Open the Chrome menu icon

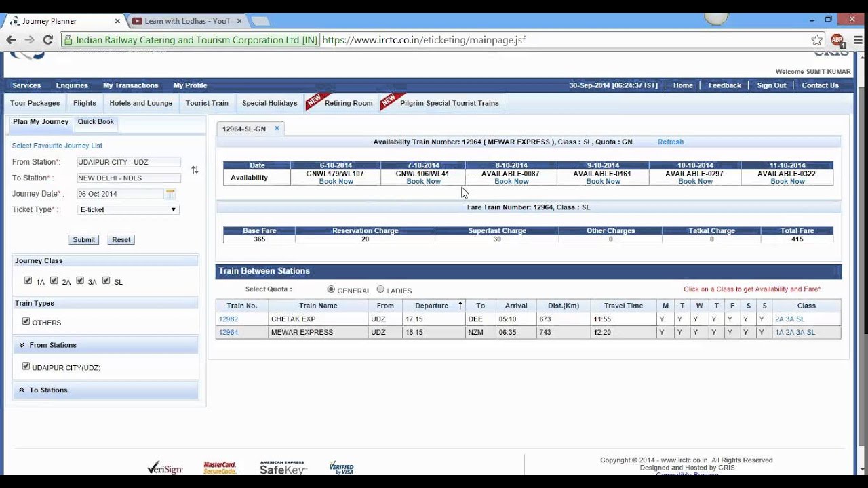tap(857, 40)
